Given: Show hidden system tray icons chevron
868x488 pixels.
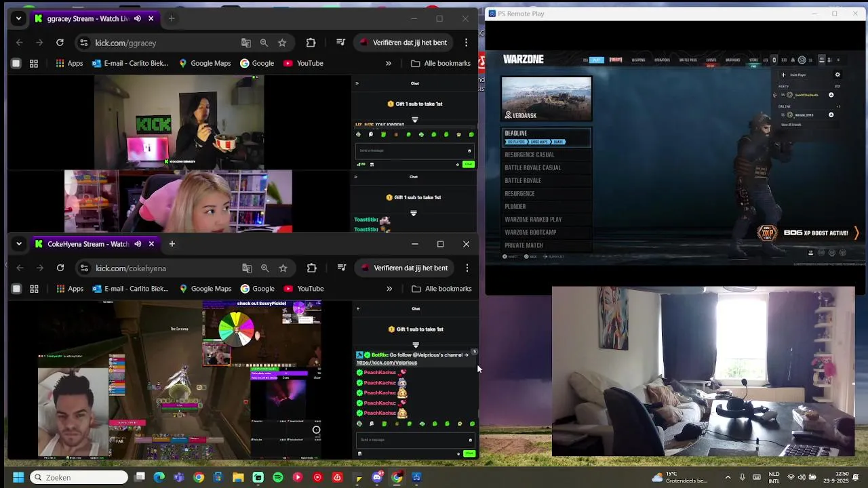Looking at the screenshot, I should coord(728,477).
